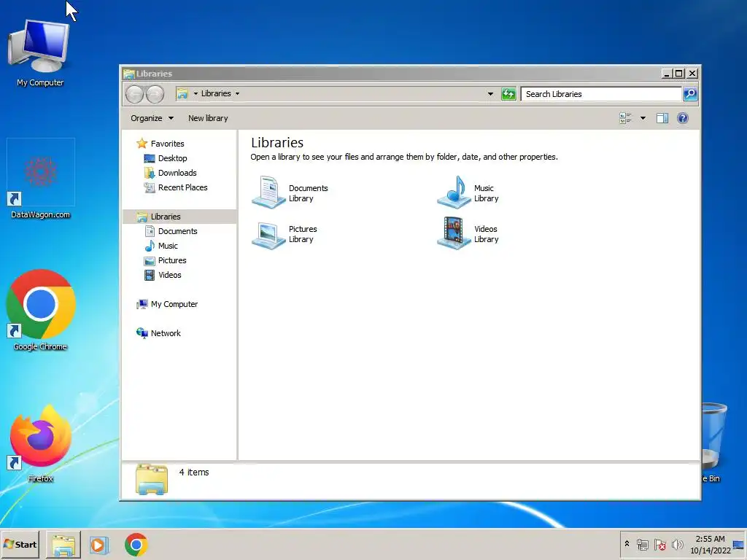Expand the arrow after Libraries in address bar
This screenshot has height=560, width=747.
tap(237, 93)
